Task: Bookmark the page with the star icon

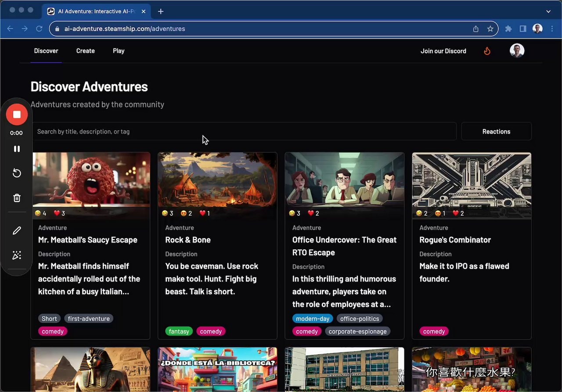Action: coord(490,29)
